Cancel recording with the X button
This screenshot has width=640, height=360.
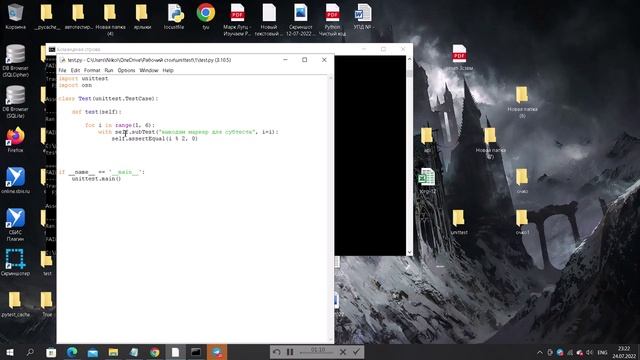(x=343, y=352)
